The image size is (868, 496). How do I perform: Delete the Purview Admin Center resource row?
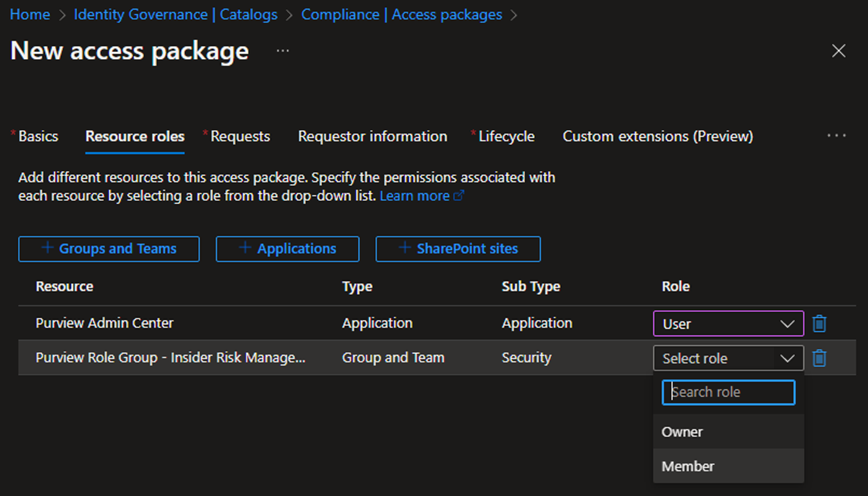click(820, 323)
